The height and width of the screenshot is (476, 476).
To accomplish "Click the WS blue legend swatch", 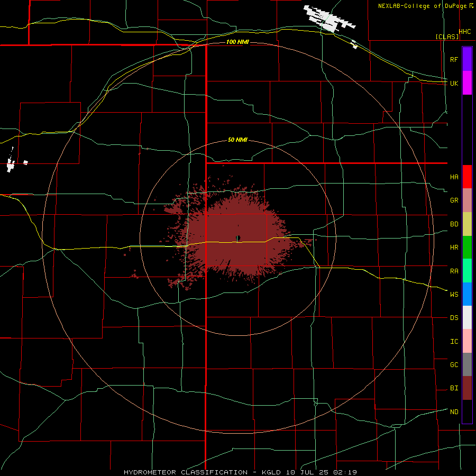I will tap(467, 294).
